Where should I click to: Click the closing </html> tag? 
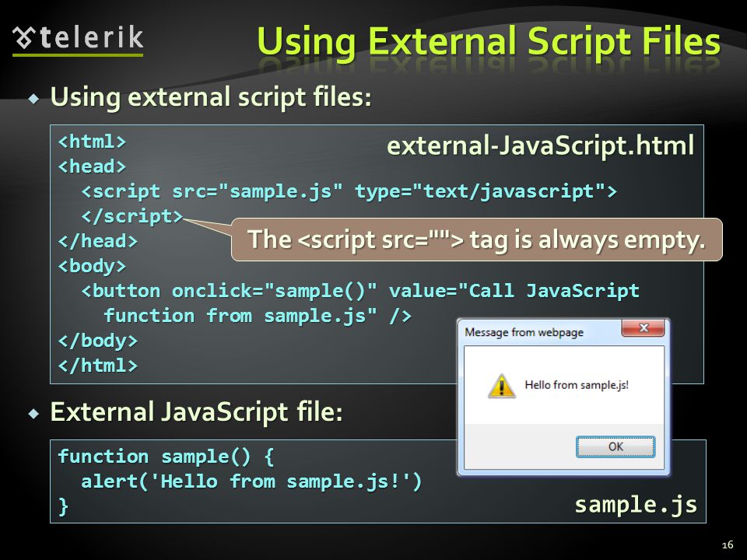98,366
